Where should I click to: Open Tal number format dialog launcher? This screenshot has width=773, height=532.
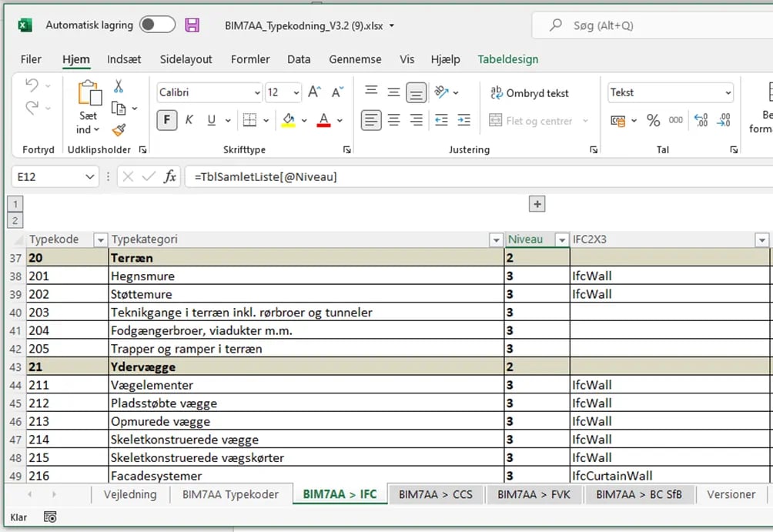click(734, 149)
